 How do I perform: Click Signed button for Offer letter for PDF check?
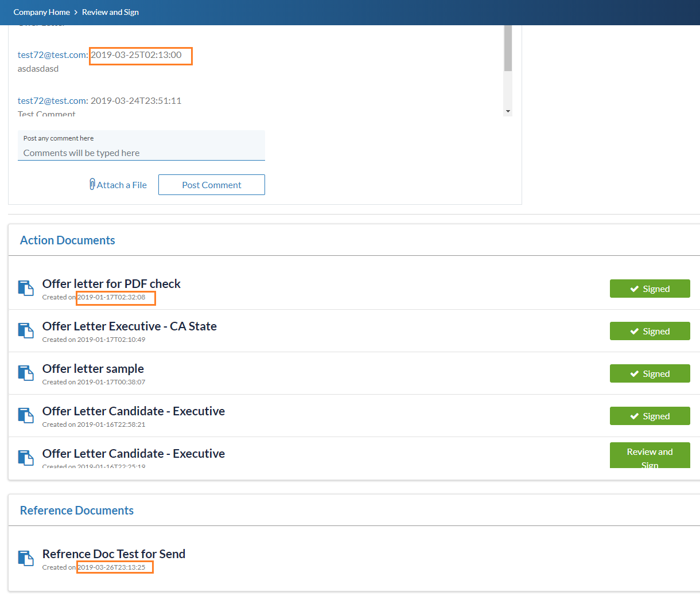tap(650, 289)
